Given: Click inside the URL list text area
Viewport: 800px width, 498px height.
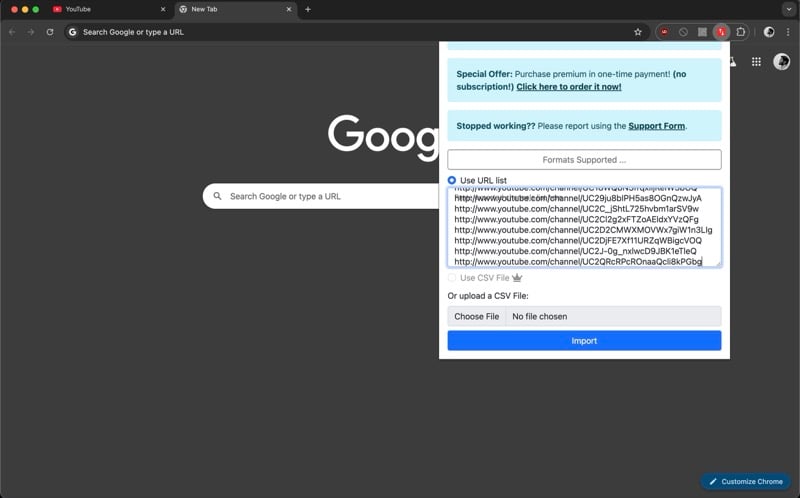Looking at the screenshot, I should coord(584,227).
